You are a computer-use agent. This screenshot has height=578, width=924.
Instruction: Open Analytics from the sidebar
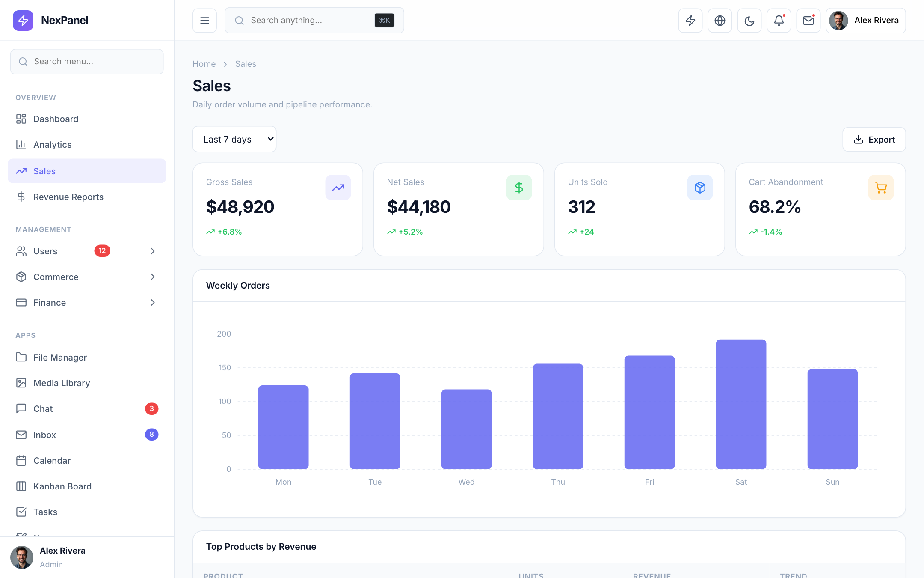tap(87, 144)
